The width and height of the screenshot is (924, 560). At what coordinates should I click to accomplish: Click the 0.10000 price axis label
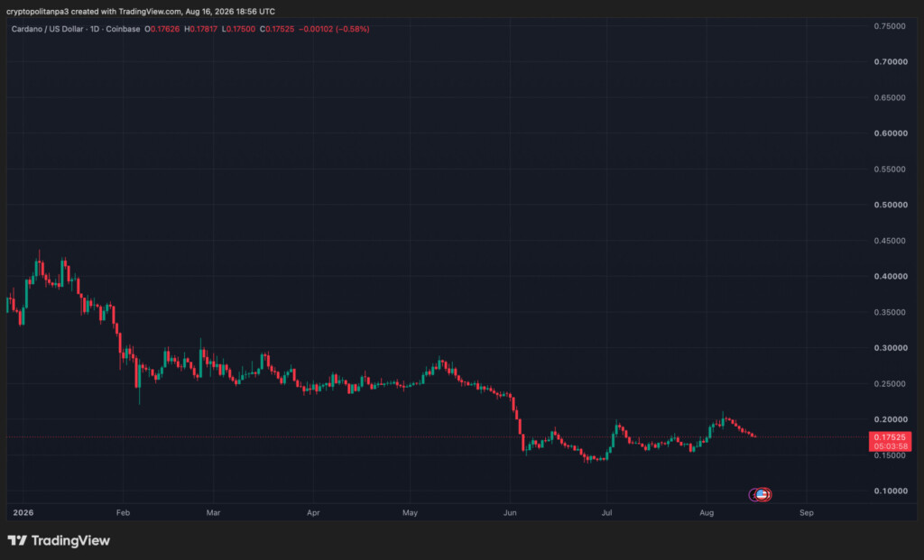point(890,491)
